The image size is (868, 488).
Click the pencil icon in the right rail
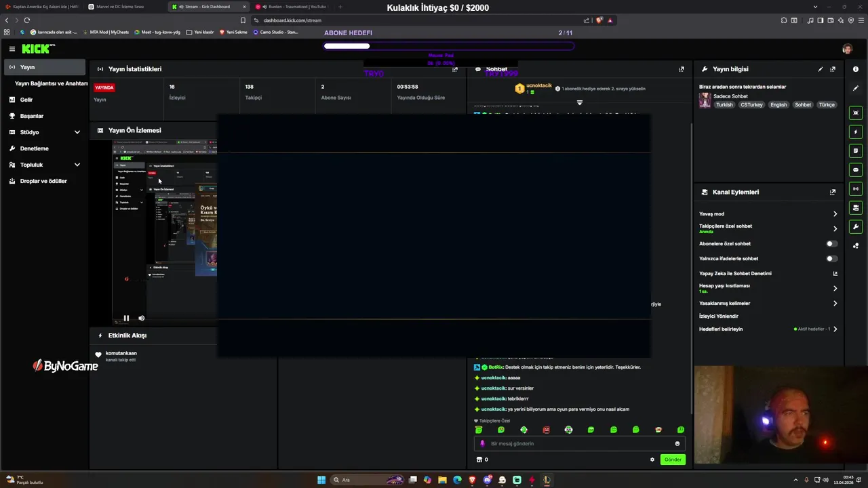coord(856,88)
